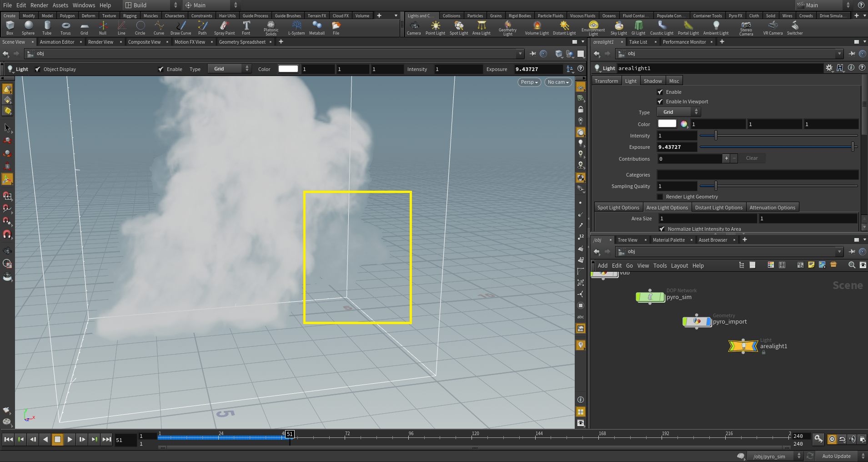Open the parameter gear menu for arealight1
The image size is (868, 462).
point(829,68)
